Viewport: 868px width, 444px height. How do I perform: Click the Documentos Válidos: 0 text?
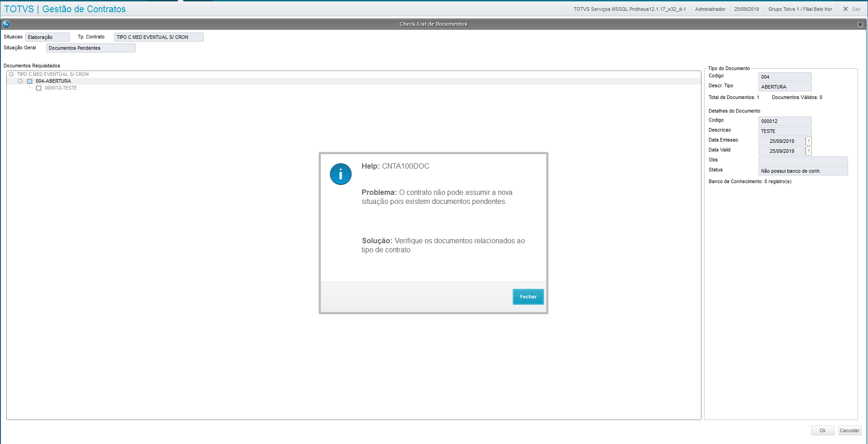(797, 98)
